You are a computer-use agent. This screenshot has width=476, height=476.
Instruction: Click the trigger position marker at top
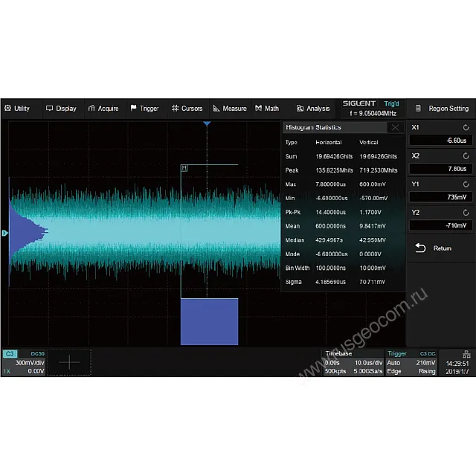coord(208,123)
